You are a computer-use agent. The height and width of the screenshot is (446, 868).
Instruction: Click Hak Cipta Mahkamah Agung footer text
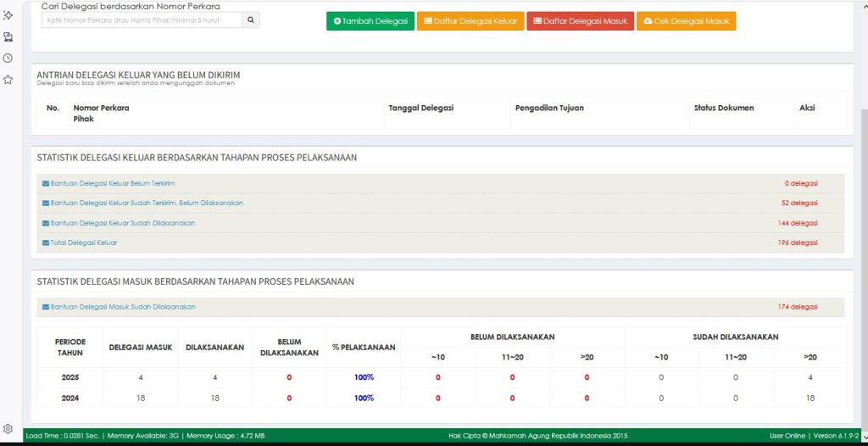pyautogui.click(x=538, y=436)
